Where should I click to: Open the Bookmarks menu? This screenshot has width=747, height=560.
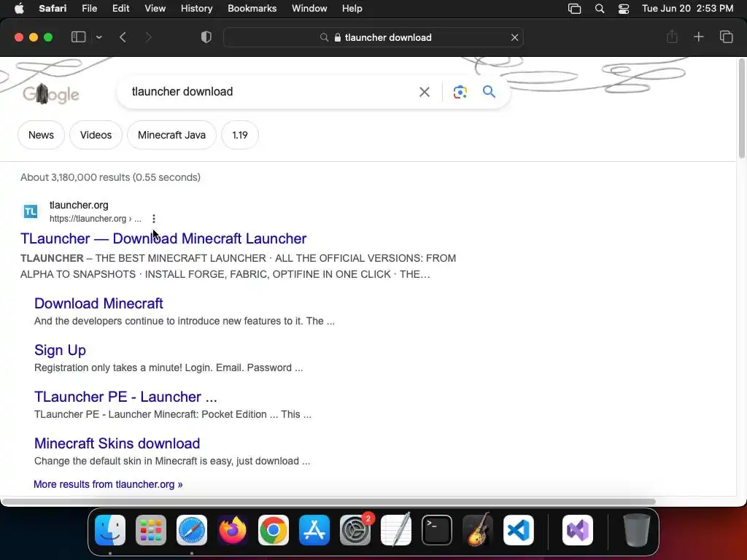252,9
